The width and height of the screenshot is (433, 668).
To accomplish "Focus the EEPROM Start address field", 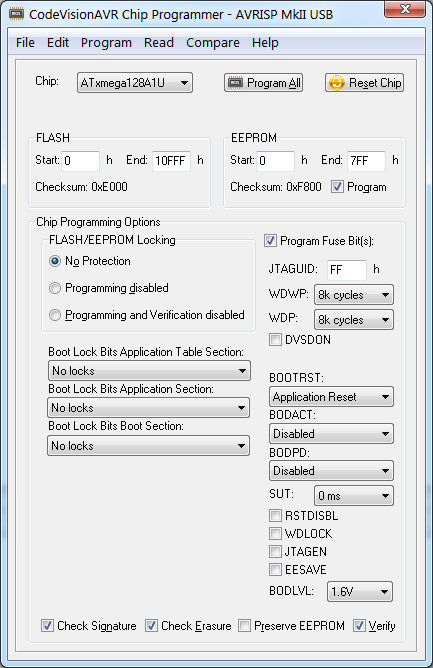I will coord(275,161).
